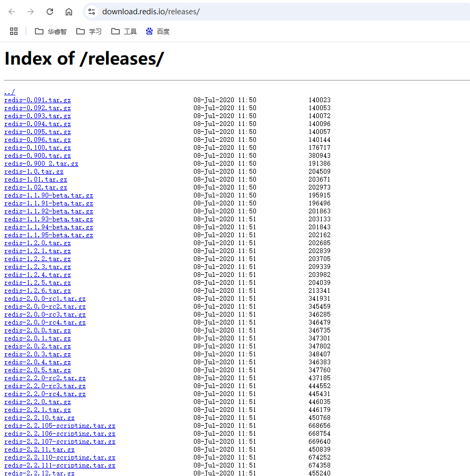Screen dimensions: 470x476
Task: Open the 工具 bookmark folder
Action: 124,31
